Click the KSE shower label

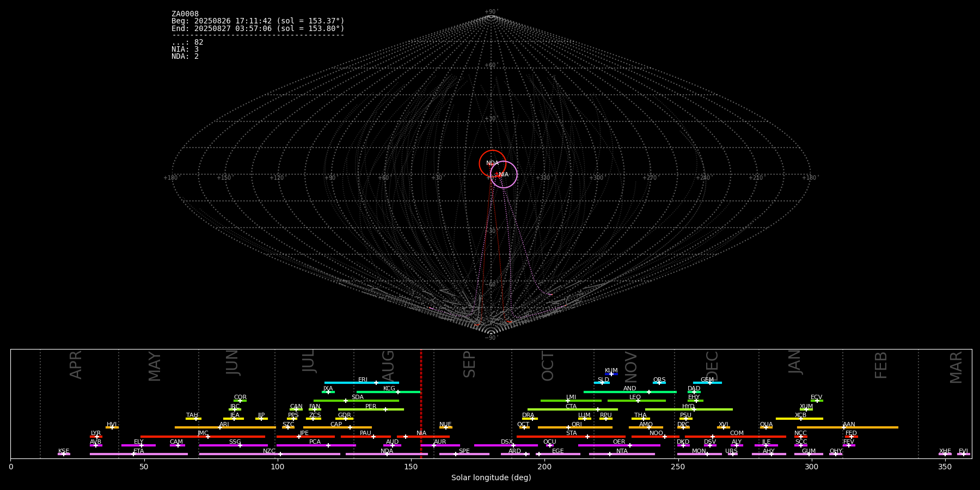click(64, 451)
